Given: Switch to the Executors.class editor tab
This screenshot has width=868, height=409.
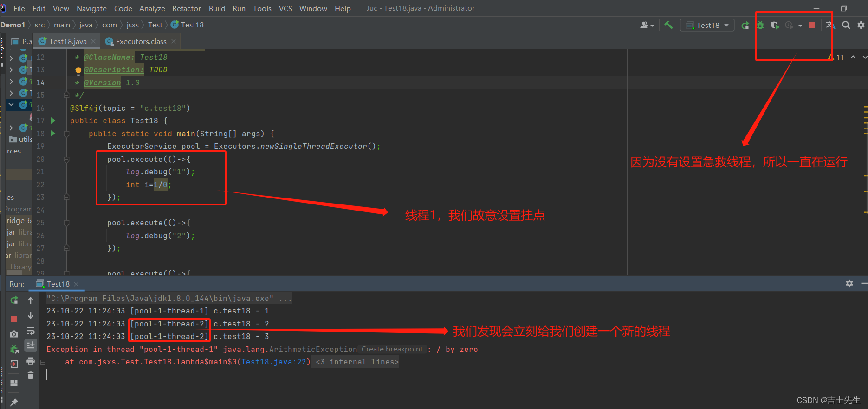Looking at the screenshot, I should [x=141, y=41].
